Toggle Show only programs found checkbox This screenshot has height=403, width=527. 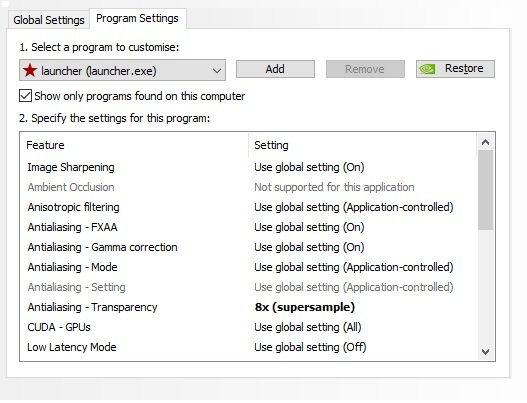click(x=26, y=96)
